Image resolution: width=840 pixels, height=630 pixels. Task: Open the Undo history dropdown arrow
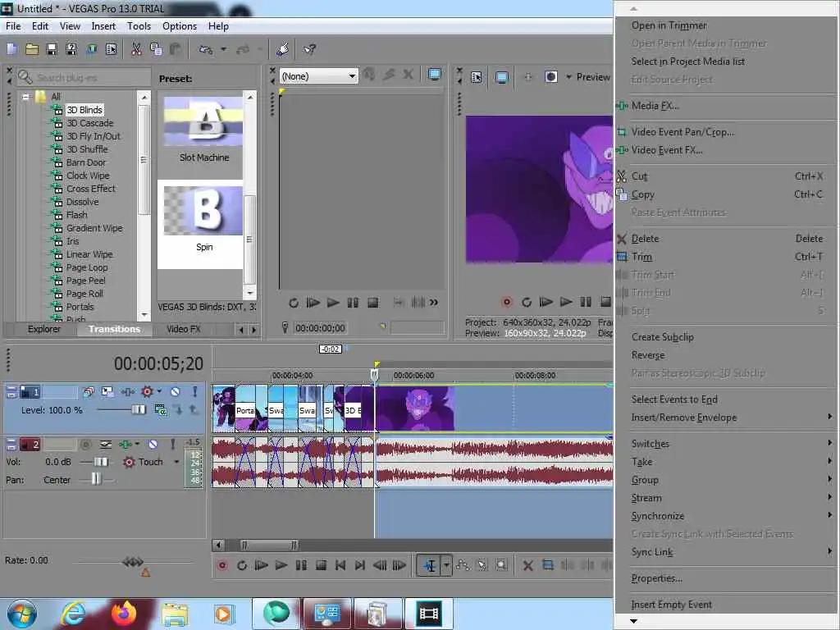(223, 50)
